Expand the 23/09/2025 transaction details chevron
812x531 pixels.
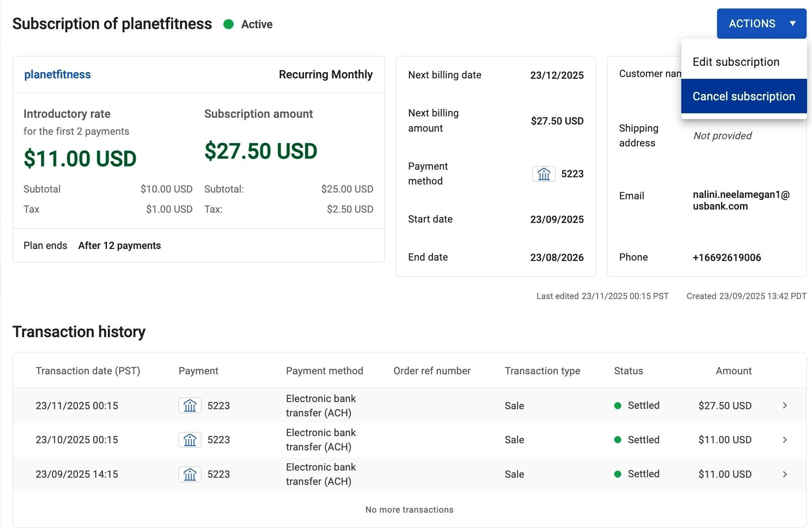tap(785, 474)
